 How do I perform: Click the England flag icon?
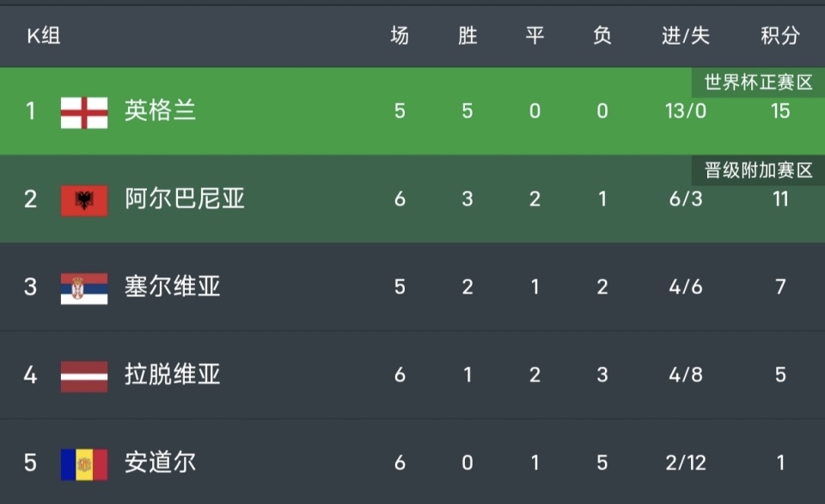pos(84,112)
